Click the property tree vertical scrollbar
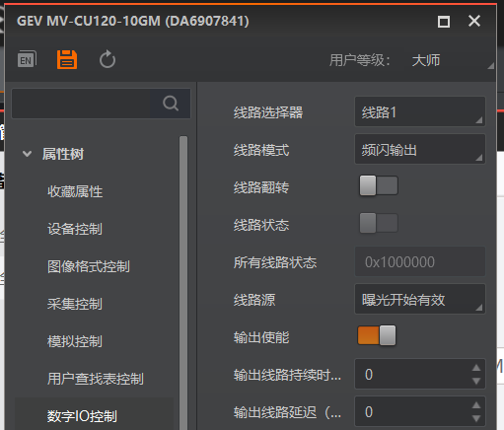This screenshot has height=430, width=504. [183, 283]
